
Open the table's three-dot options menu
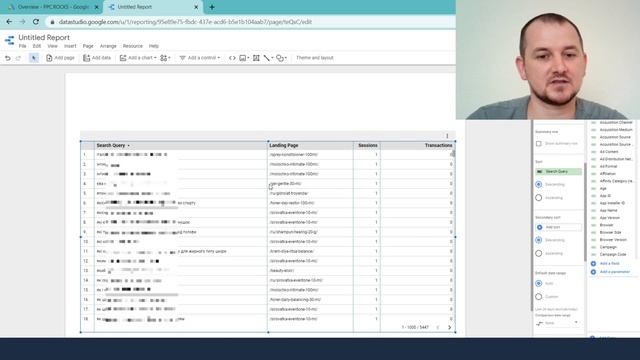[x=447, y=136]
